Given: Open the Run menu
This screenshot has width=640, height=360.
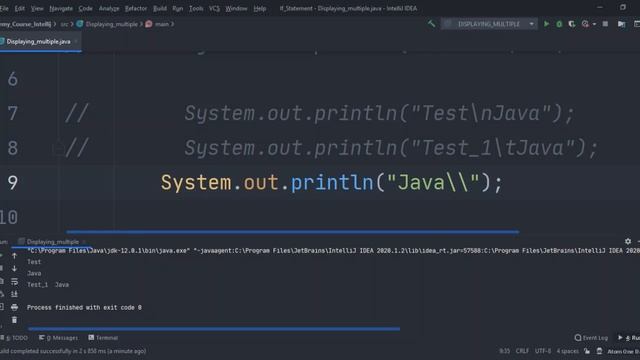Looking at the screenshot, I should click(x=178, y=8).
